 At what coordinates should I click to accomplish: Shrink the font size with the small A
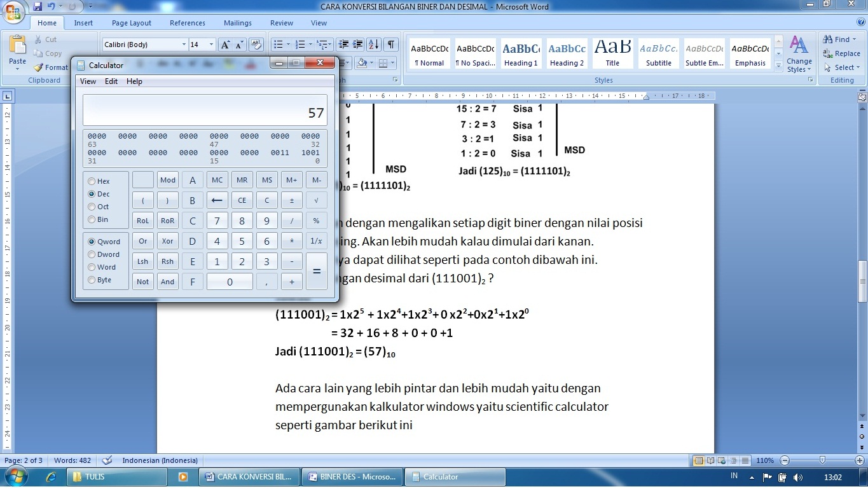239,45
